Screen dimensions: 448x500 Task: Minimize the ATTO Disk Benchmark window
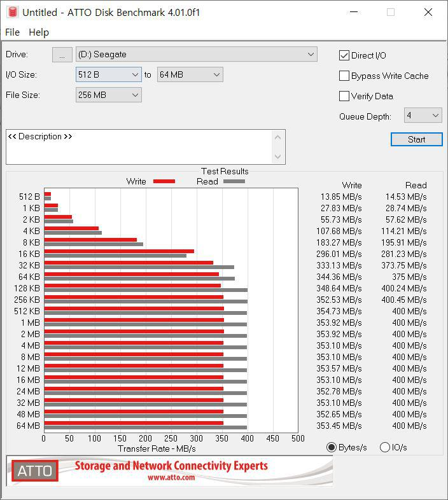pos(354,12)
